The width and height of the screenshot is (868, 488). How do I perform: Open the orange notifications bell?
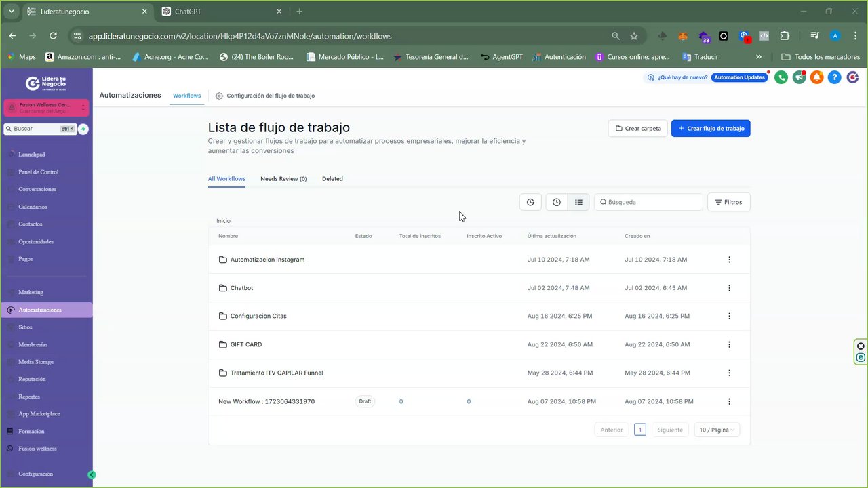(x=817, y=77)
